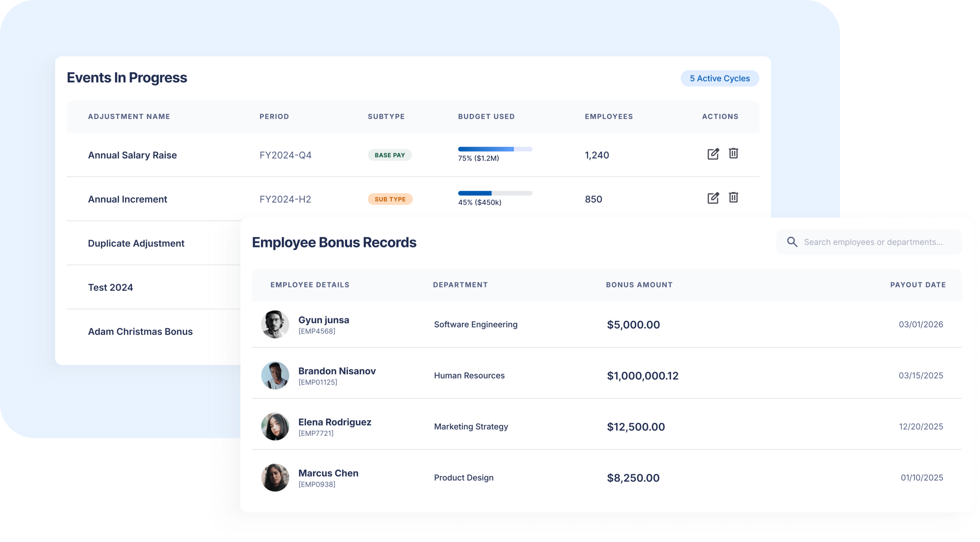The width and height of the screenshot is (980, 542).
Task: Open the Duplicate Adjustment row
Action: (x=136, y=243)
